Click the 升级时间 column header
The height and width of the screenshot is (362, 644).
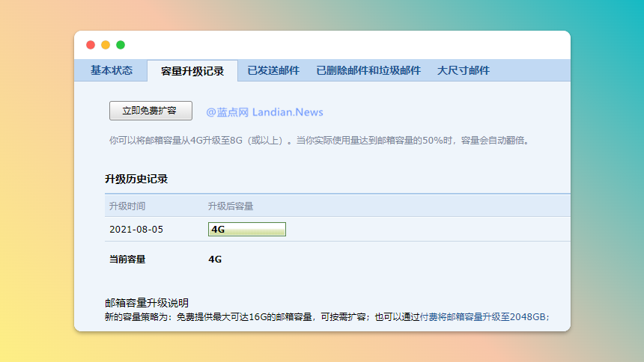click(127, 206)
